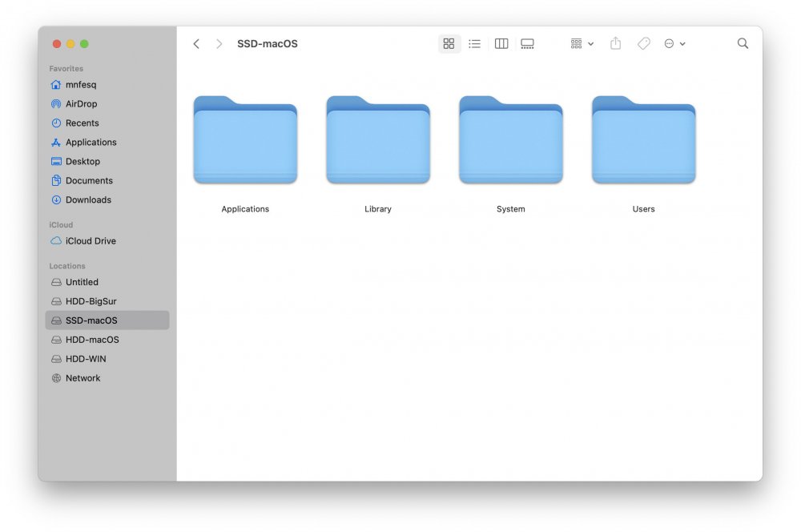Screen dimensions: 801x532
Task: Switch to icon grid view
Action: [449, 44]
